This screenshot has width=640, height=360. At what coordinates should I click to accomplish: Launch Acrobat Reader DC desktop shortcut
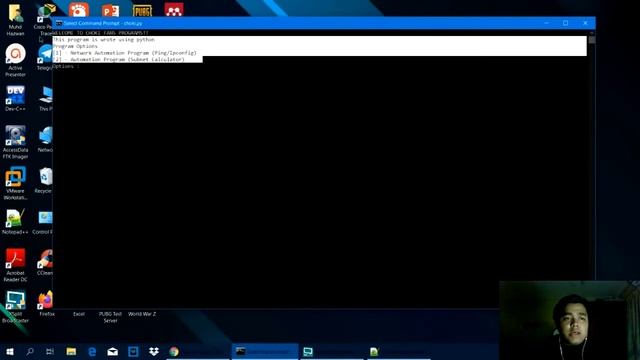(x=16, y=265)
